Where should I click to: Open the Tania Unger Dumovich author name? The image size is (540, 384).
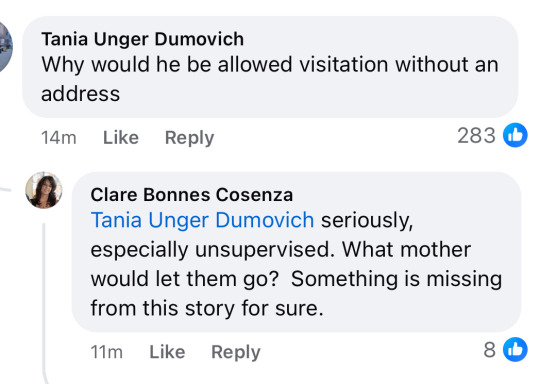point(143,39)
